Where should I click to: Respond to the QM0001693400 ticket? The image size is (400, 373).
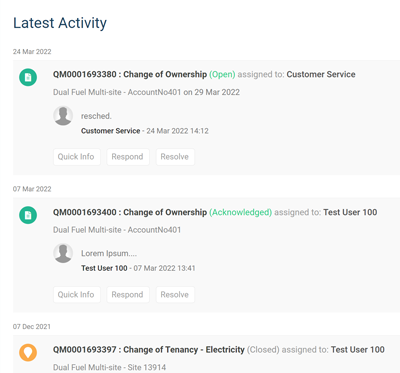coord(128,295)
